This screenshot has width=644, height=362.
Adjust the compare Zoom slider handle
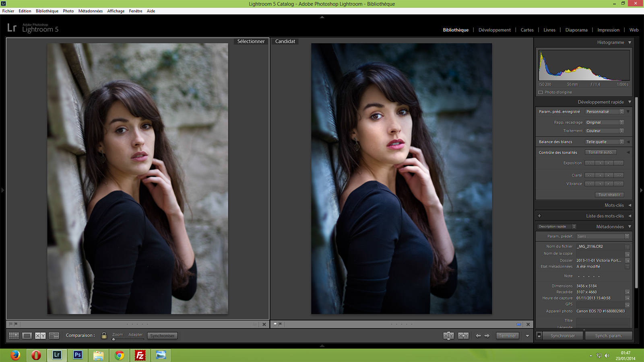[114, 339]
